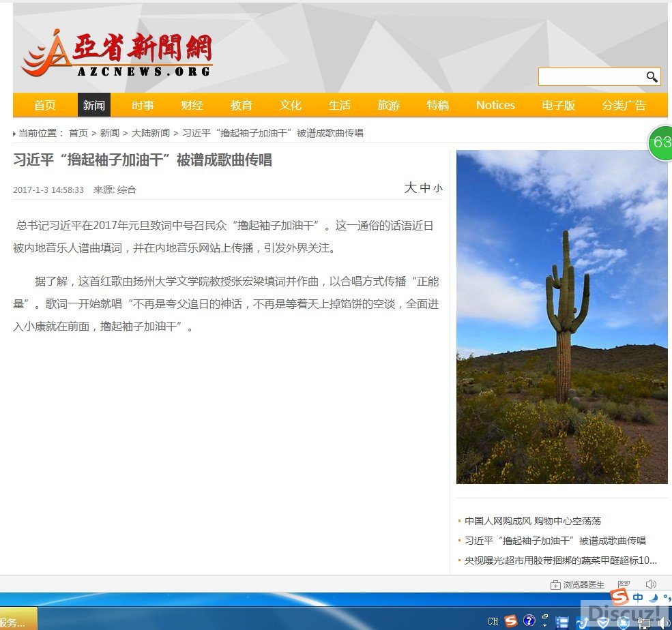Select small font size 小
Screen dimensions: 672x630
[437, 189]
